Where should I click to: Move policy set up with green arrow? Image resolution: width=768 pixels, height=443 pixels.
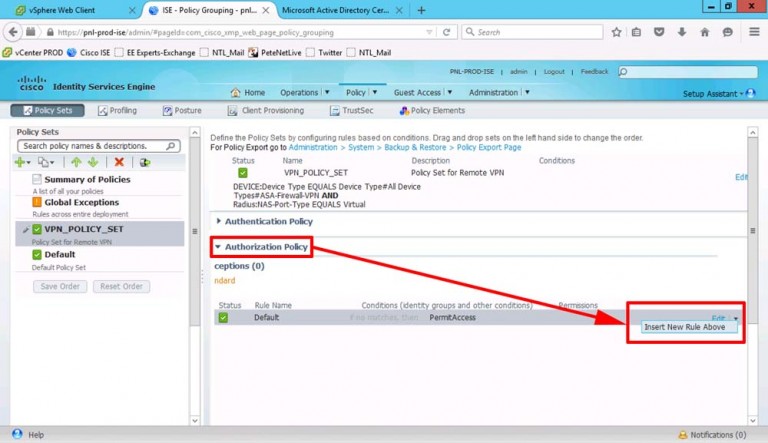pyautogui.click(x=76, y=162)
